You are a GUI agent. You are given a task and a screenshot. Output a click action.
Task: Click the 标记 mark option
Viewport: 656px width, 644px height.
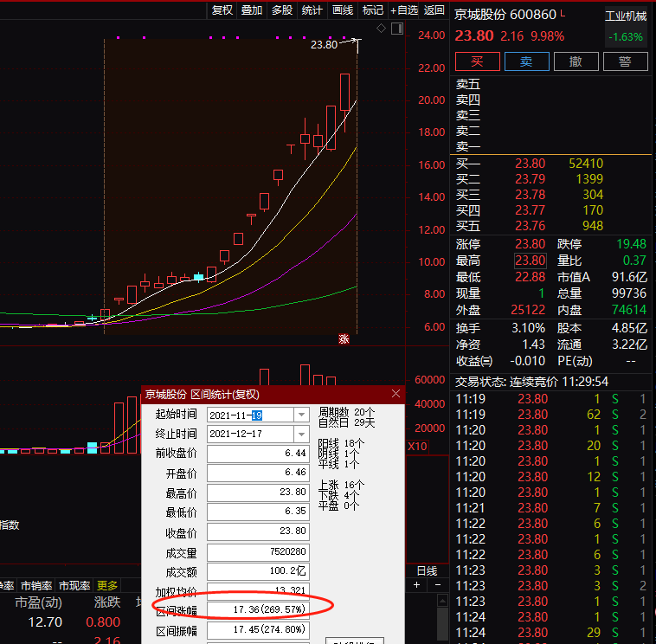coord(373,10)
